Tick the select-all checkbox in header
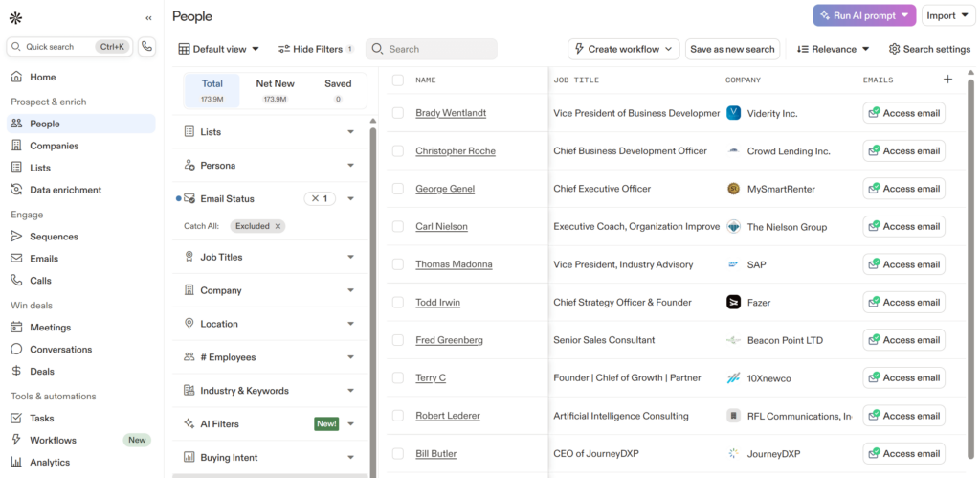 398,80
